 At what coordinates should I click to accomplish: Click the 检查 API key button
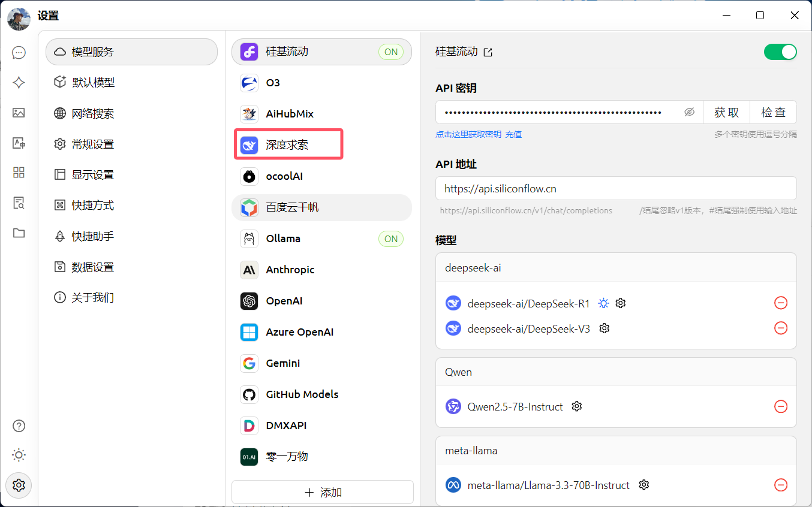point(774,112)
